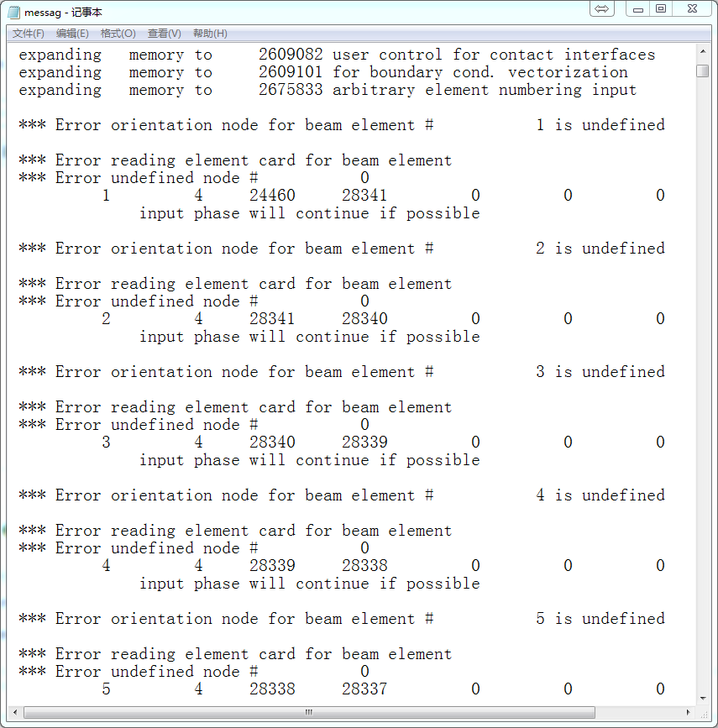Screen dimensions: 718x728
Task: Click 'for boundary cond. vectorization' text
Action: 480,72
